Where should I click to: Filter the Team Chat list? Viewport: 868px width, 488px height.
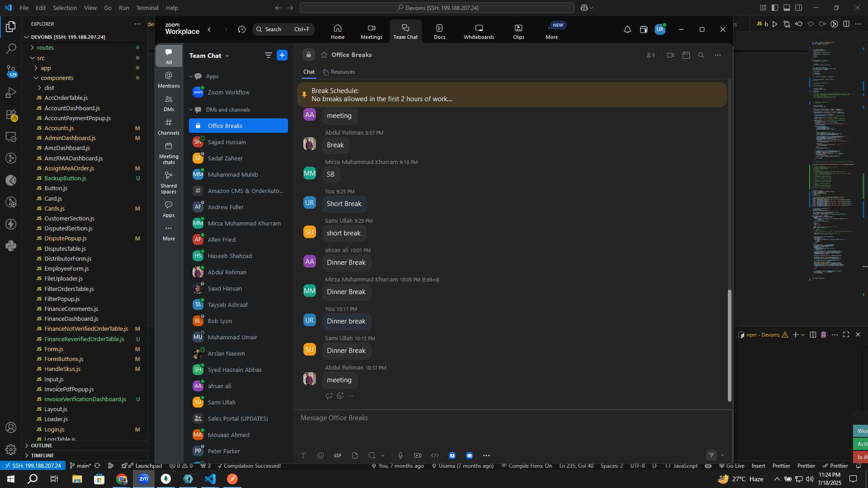[x=268, y=55]
